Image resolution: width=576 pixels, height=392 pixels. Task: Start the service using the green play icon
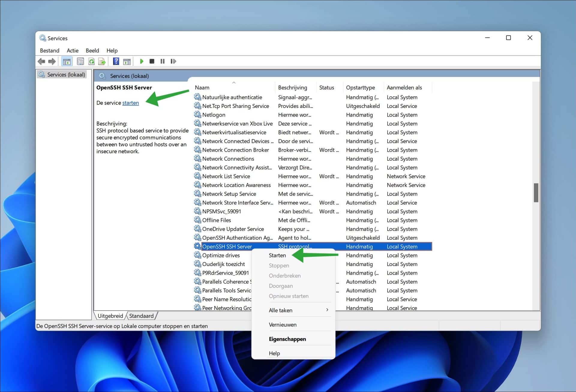click(x=142, y=61)
